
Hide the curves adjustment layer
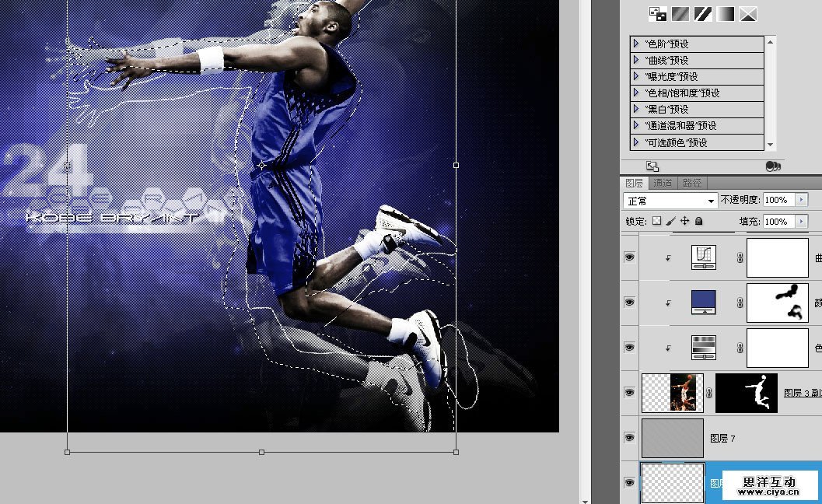(x=629, y=257)
